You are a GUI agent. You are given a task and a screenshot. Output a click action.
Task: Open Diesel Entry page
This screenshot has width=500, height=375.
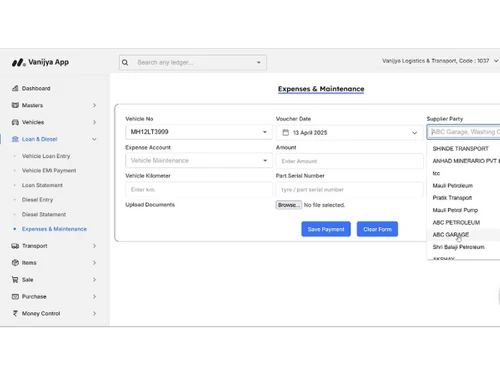(37, 200)
